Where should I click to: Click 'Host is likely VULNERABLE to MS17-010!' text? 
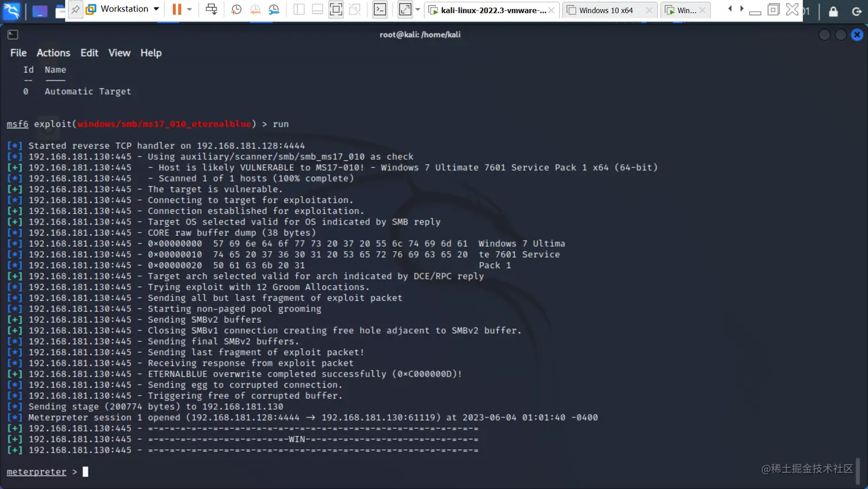261,168
